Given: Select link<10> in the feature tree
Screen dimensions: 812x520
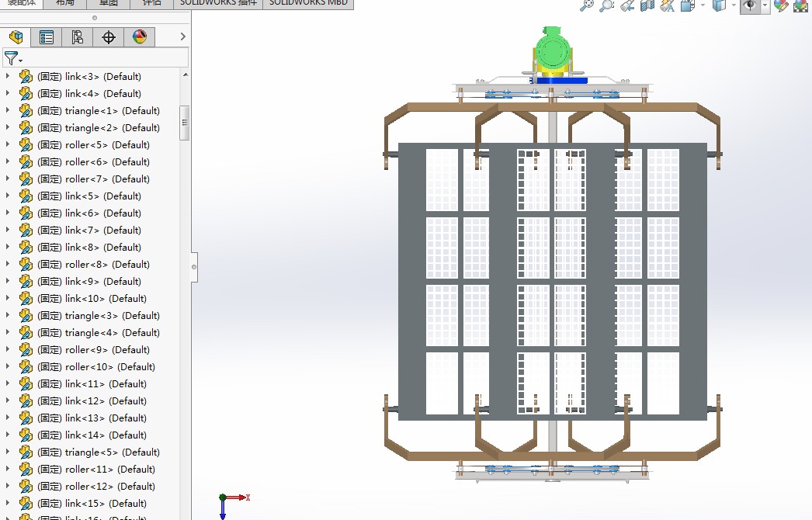Looking at the screenshot, I should pos(106,298).
